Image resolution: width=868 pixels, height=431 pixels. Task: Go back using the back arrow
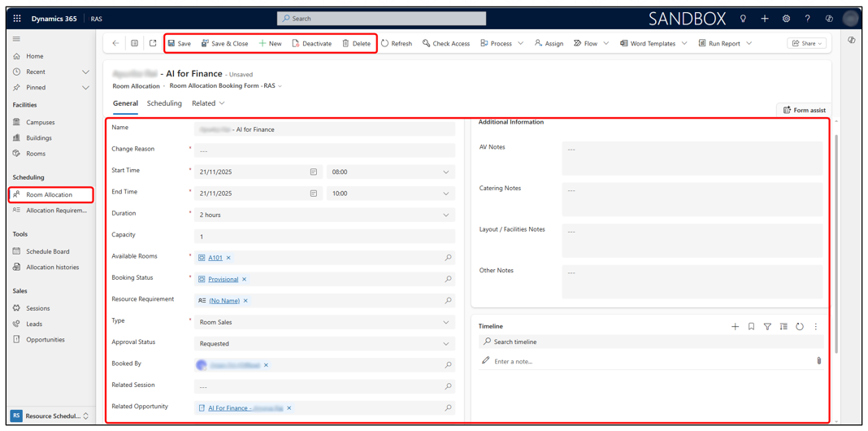115,44
